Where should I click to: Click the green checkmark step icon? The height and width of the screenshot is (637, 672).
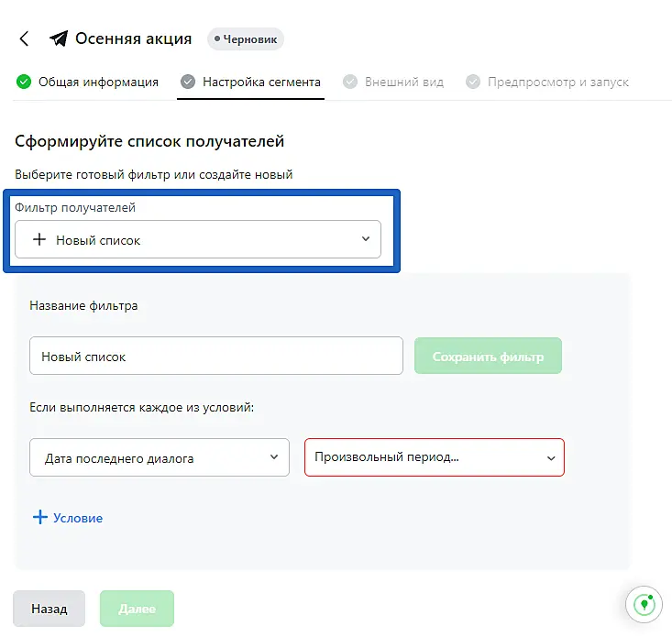(24, 82)
